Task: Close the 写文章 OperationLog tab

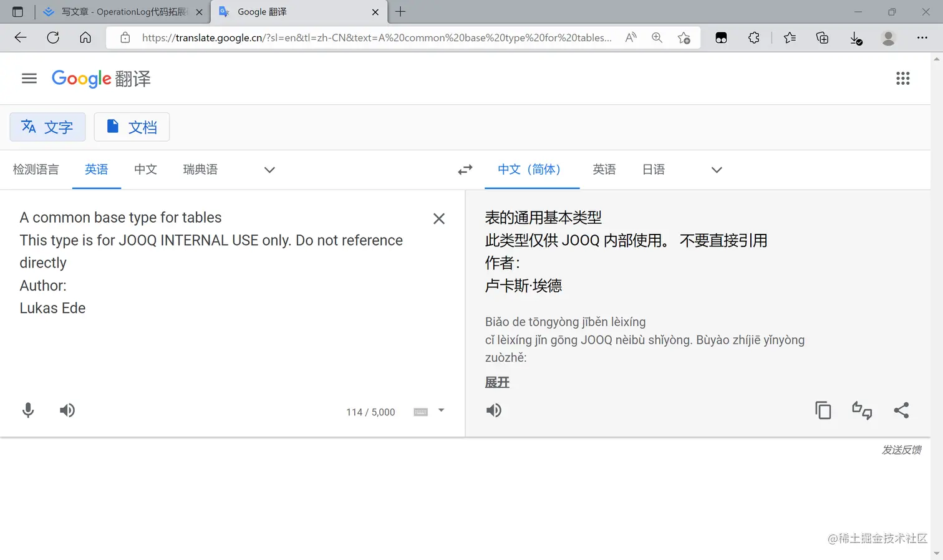Action: pyautogui.click(x=199, y=12)
